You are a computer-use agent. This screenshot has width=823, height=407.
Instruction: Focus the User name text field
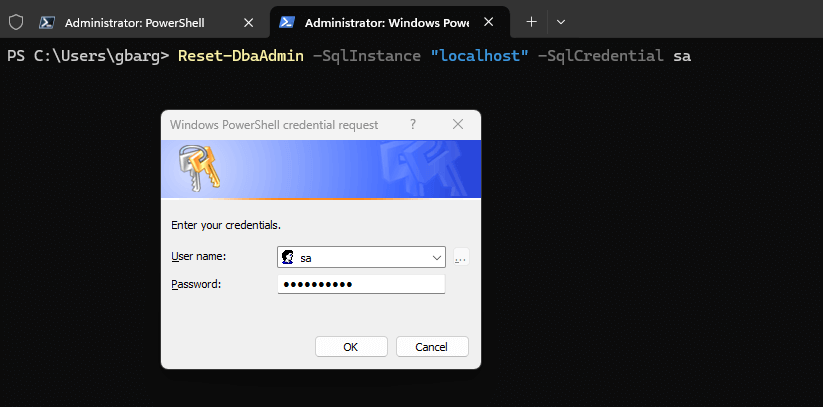[x=360, y=258]
